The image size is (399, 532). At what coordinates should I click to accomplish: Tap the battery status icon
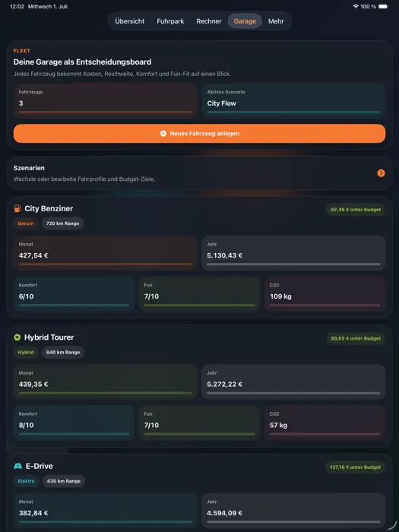pos(383,6)
